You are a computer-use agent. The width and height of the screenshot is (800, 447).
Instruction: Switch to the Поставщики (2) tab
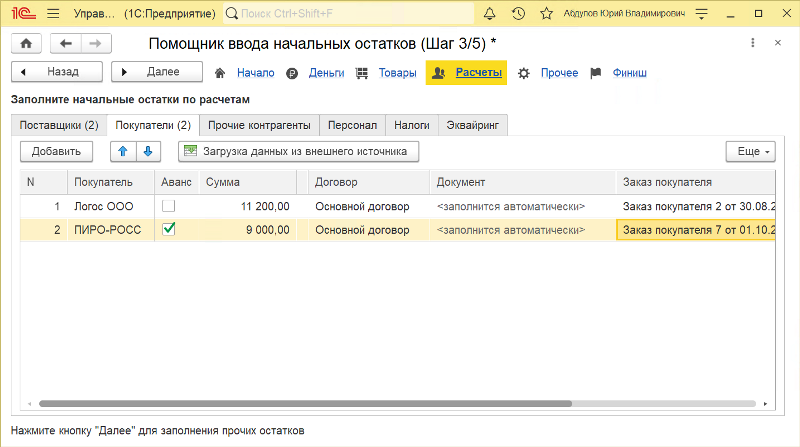tap(59, 126)
